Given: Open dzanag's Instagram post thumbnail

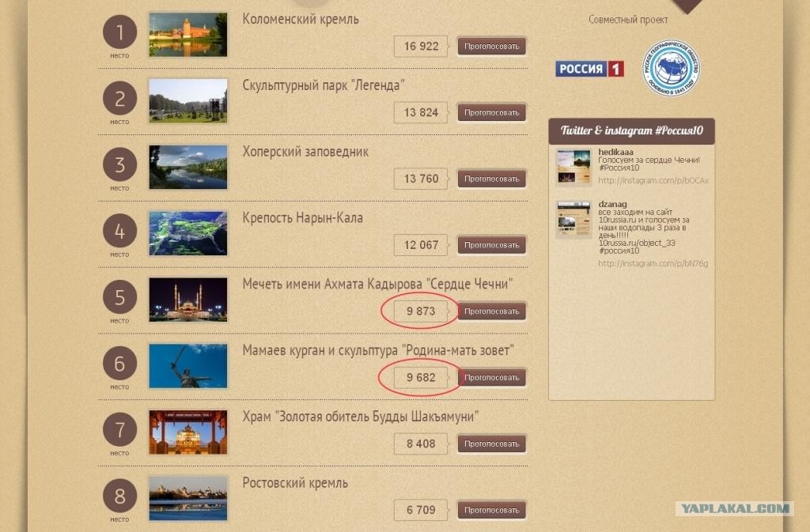Looking at the screenshot, I should tap(573, 219).
